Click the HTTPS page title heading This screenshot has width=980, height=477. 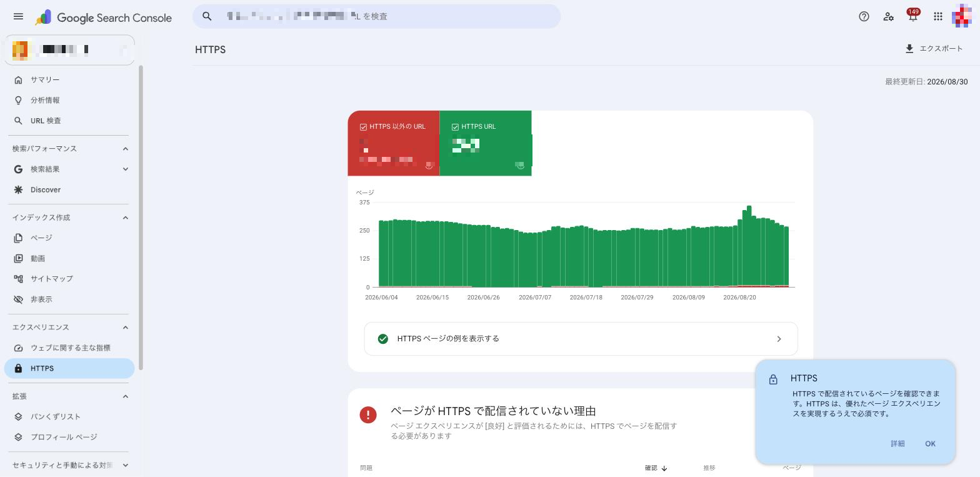pos(211,49)
